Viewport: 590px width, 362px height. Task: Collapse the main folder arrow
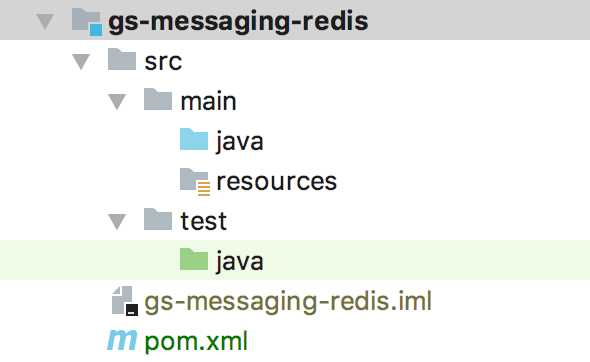coord(117,101)
